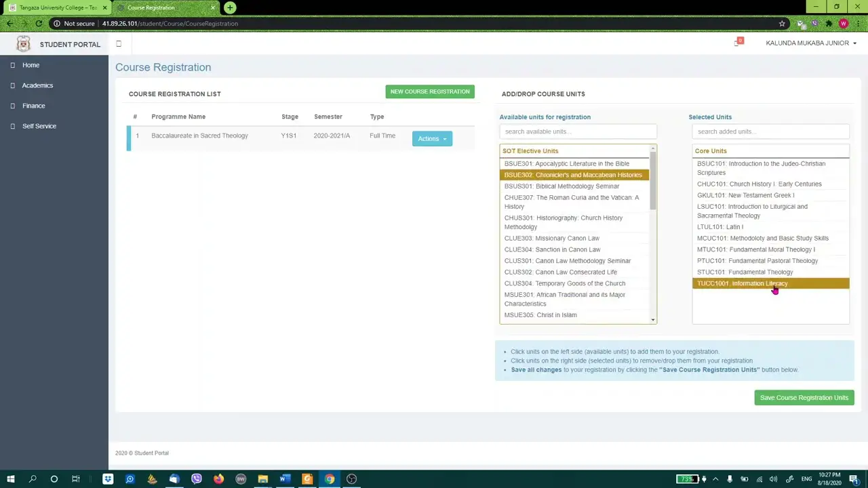Click the browser address bar URL

(170, 24)
